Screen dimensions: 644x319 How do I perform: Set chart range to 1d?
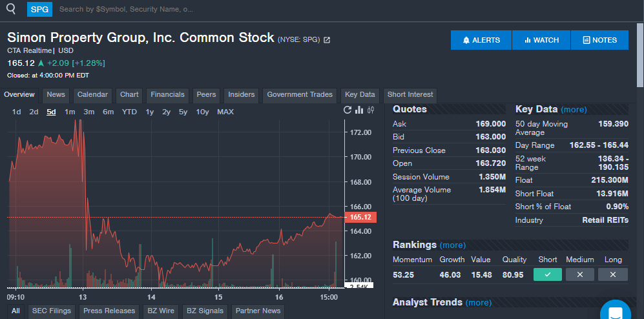[16, 112]
